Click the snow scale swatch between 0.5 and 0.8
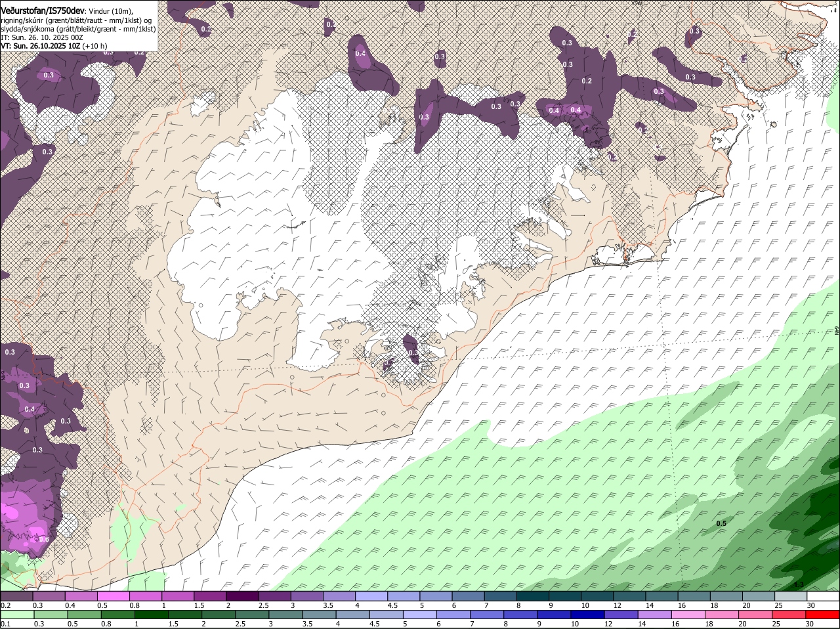This screenshot has width=840, height=629. point(113,596)
